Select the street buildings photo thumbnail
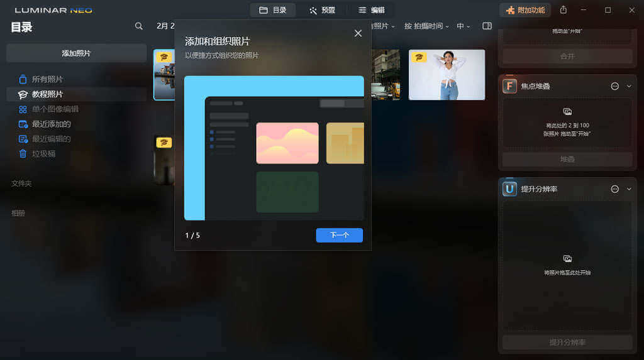Screen dimensions: 644x360 (386, 75)
